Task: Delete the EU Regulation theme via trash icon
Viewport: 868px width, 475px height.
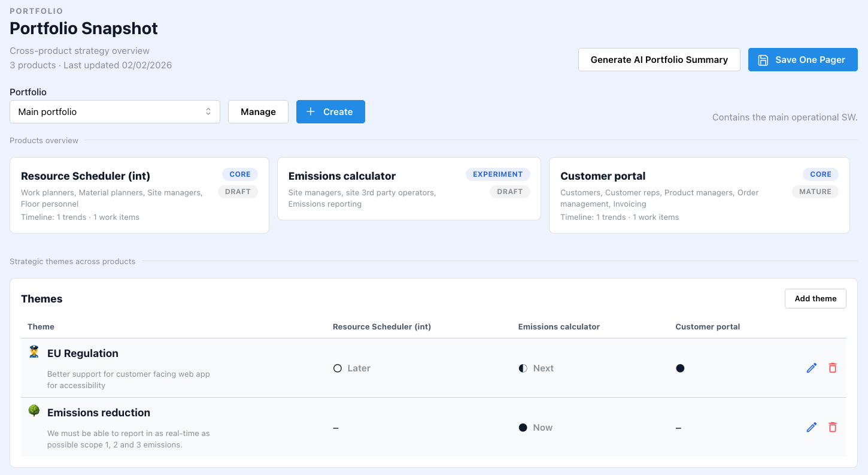Action: (x=833, y=368)
